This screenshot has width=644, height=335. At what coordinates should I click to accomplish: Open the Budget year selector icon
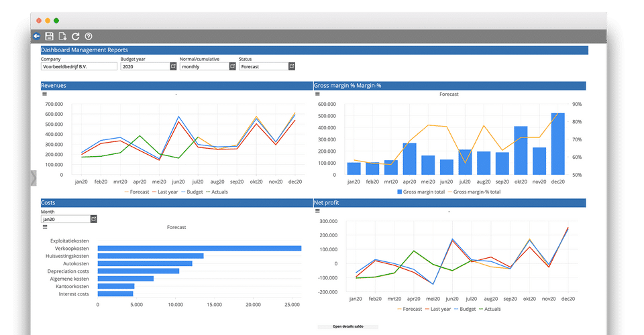point(173,66)
